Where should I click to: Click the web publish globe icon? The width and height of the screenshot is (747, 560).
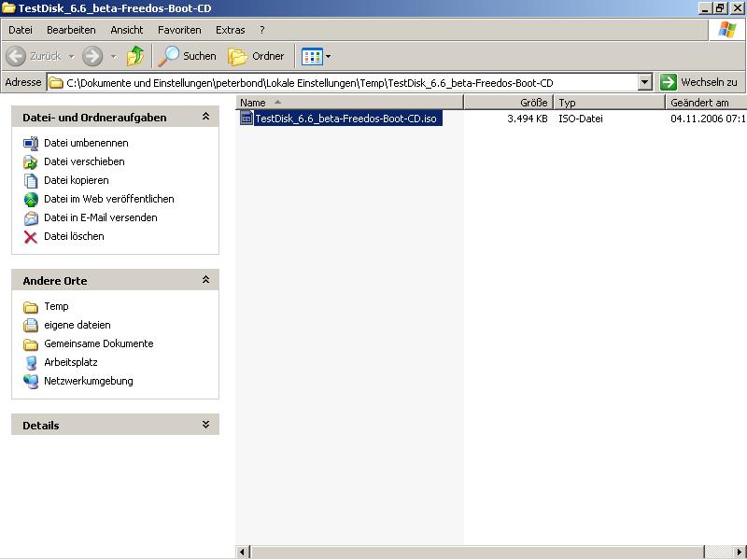[x=31, y=199]
